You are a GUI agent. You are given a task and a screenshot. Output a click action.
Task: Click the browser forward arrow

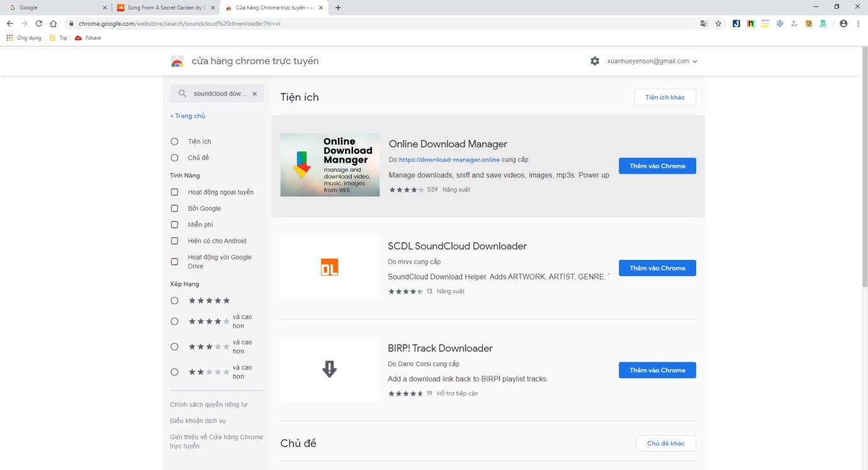pyautogui.click(x=24, y=23)
